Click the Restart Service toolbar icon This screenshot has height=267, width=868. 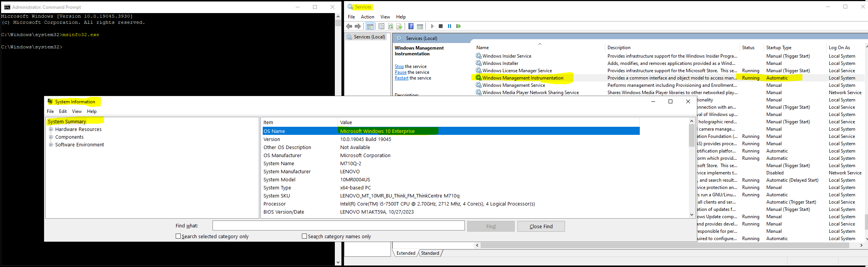(458, 26)
